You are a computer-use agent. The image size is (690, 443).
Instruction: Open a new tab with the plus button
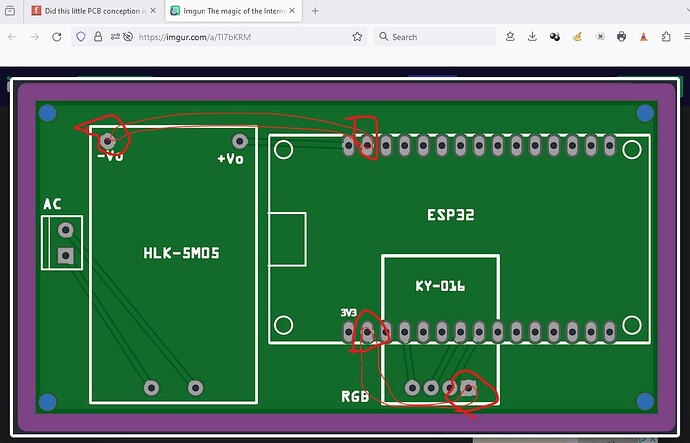315,11
